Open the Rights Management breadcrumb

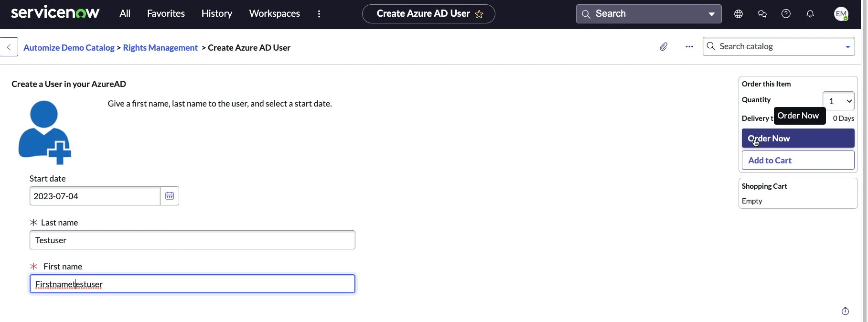click(161, 48)
